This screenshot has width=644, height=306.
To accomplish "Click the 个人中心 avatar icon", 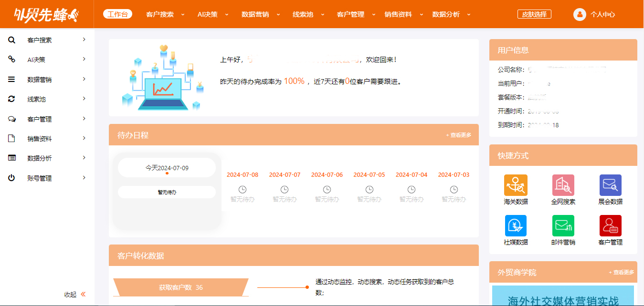I will point(580,14).
